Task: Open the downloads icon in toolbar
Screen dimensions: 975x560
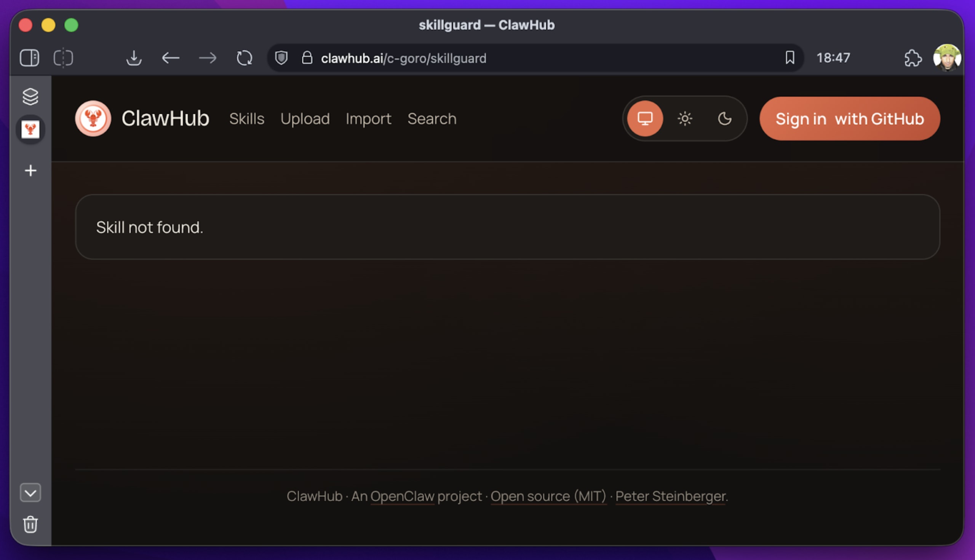Action: (134, 58)
